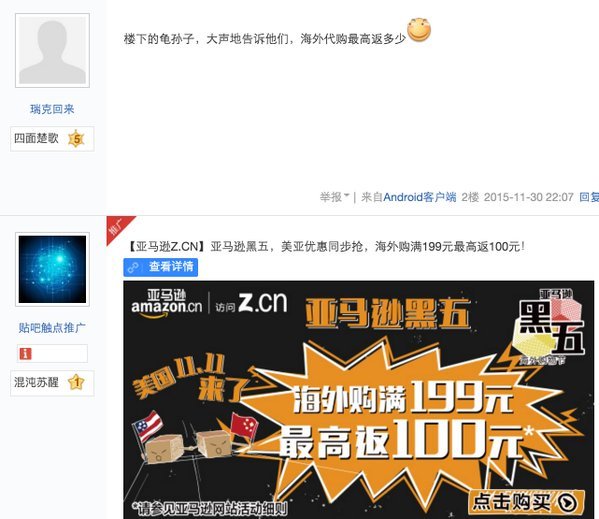This screenshot has width=599, height=519.
Task: Click the red 推广 corner ribbon
Action: click(118, 228)
